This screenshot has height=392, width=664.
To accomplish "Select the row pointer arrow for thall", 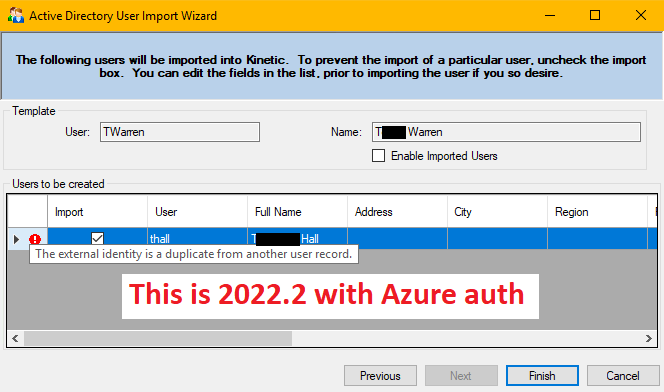I will [16, 239].
